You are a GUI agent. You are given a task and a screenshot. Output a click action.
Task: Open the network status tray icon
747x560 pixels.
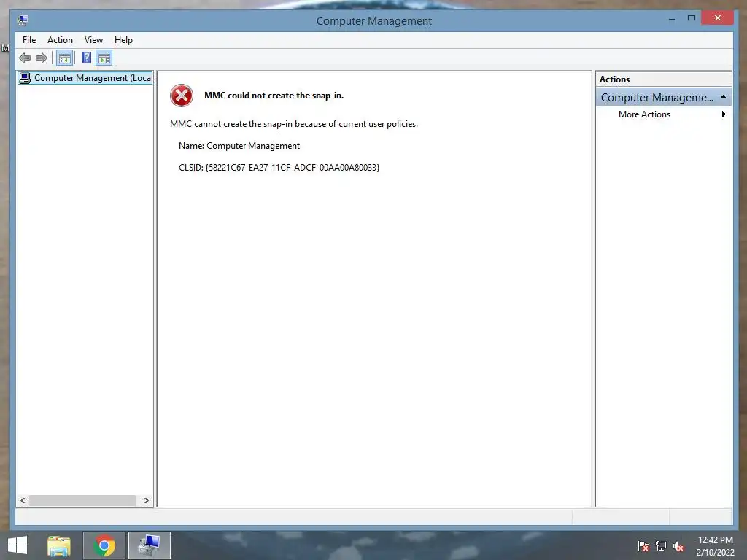(661, 546)
